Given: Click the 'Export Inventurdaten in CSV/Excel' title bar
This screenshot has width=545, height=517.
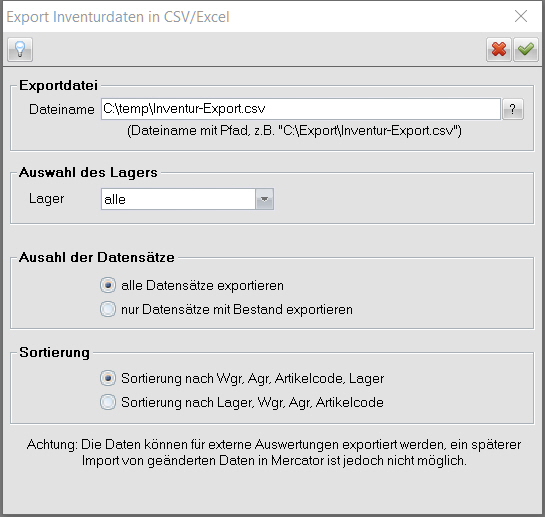Looking at the screenshot, I should click(118, 17).
